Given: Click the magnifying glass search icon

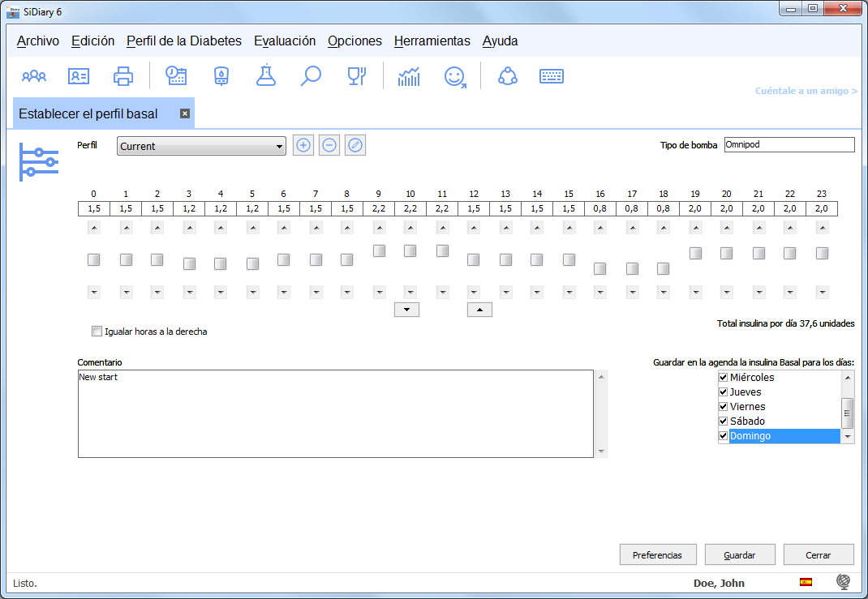Looking at the screenshot, I should pyautogui.click(x=311, y=76).
